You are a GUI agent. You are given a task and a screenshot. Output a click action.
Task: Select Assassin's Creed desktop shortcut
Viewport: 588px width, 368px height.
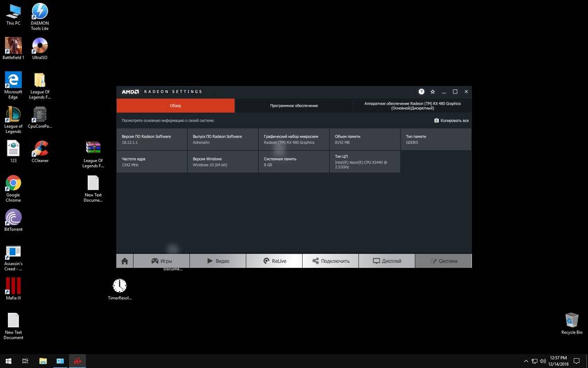13,258
